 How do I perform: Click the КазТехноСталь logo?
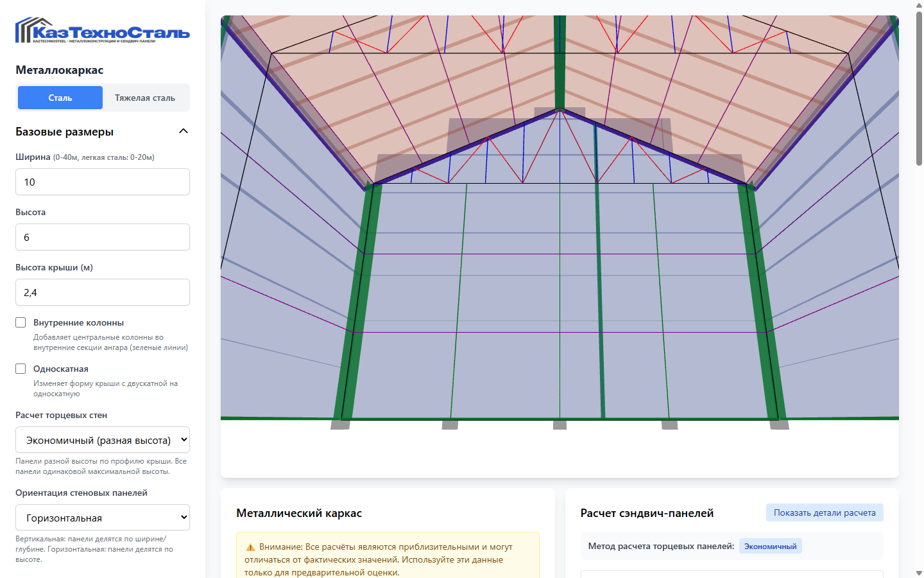tap(103, 30)
